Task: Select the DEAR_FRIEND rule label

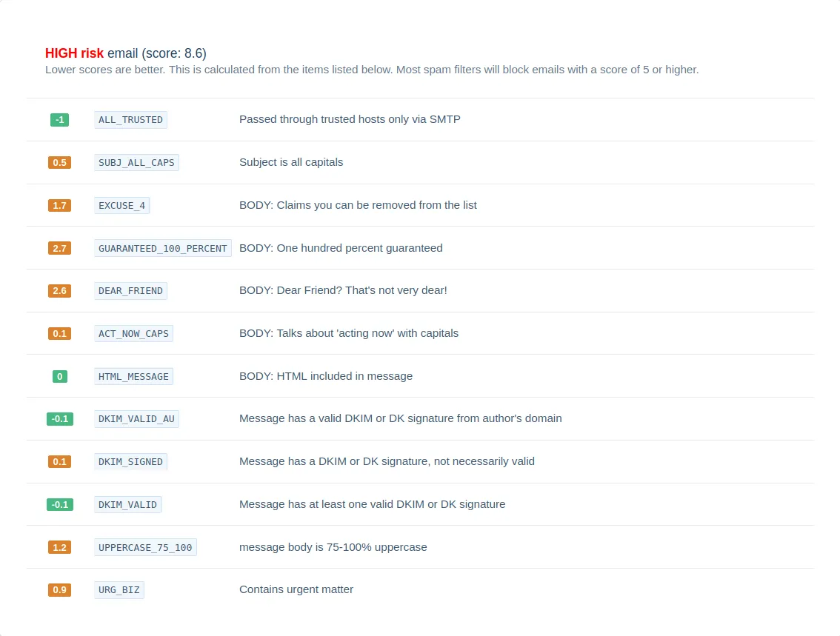Action: pos(130,291)
